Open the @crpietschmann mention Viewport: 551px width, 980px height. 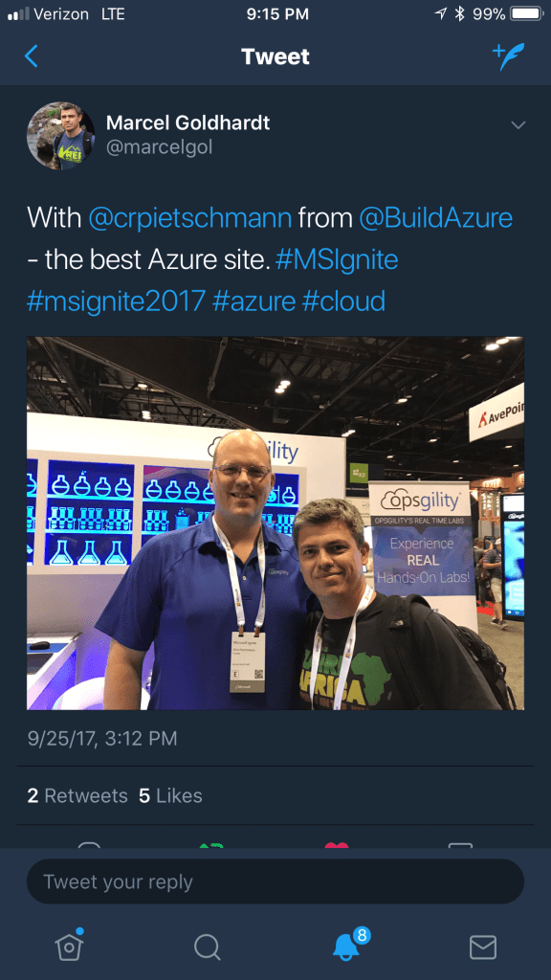[190, 218]
